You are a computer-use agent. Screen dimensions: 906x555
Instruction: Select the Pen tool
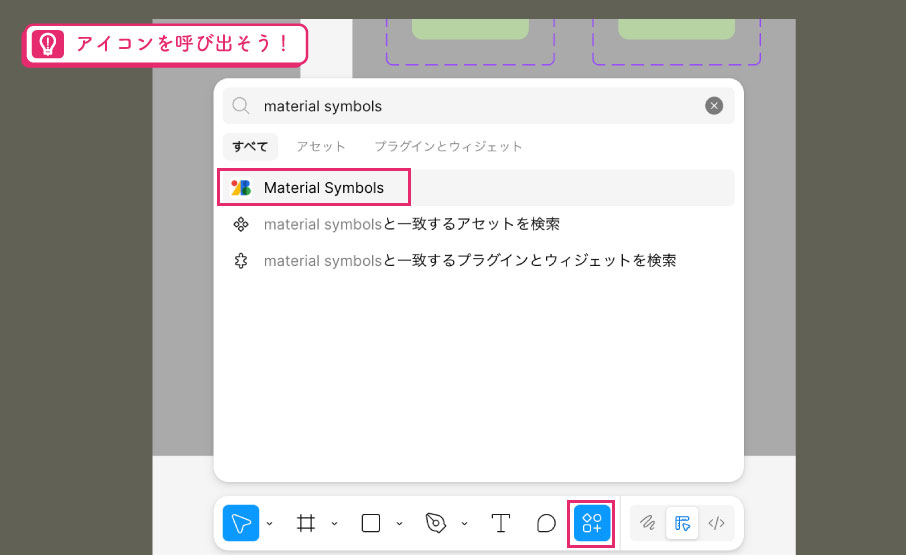point(436,523)
